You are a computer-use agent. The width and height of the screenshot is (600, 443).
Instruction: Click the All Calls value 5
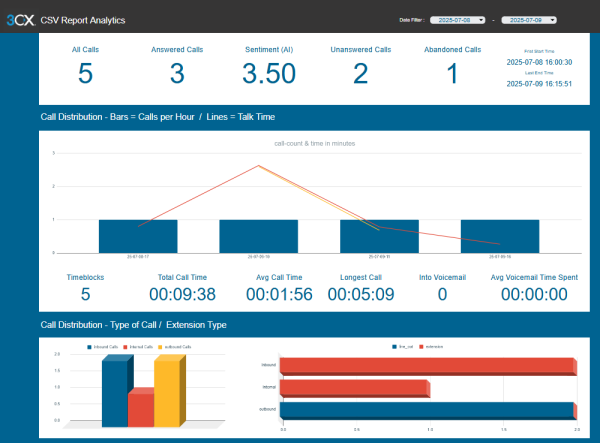pos(85,73)
